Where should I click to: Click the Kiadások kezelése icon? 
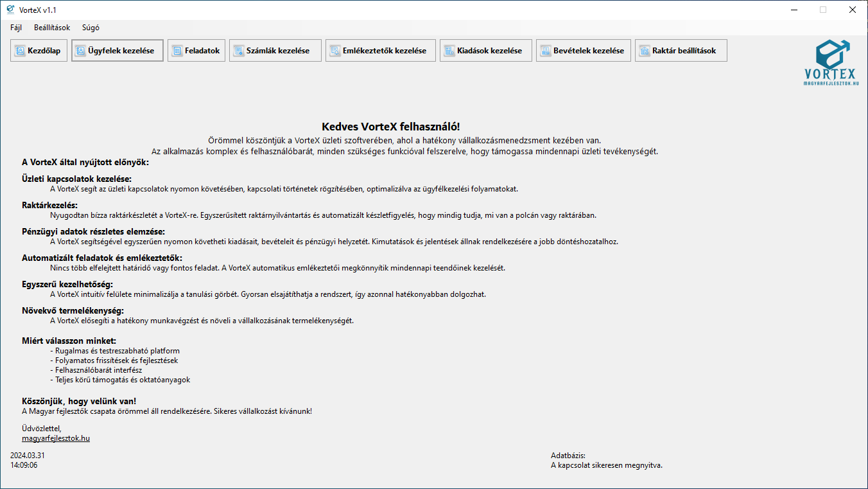(x=449, y=51)
